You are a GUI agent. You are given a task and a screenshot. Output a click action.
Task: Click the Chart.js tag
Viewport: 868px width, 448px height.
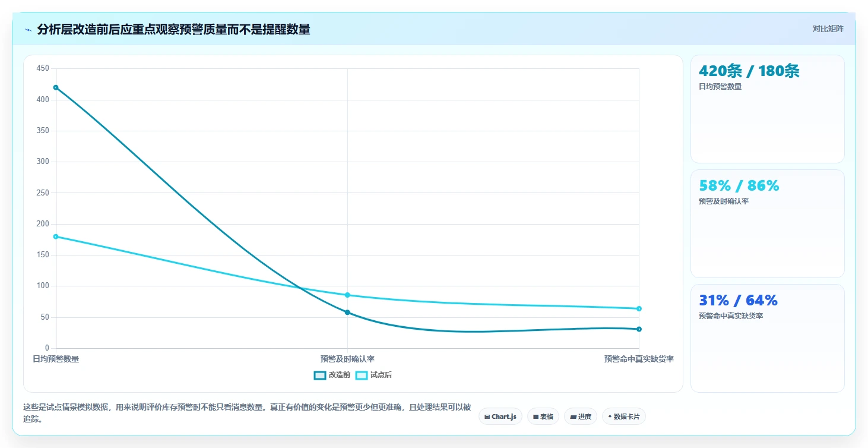point(500,417)
